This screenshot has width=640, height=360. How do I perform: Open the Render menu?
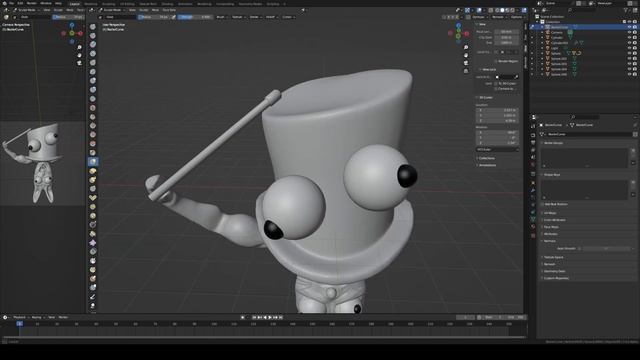31,3
